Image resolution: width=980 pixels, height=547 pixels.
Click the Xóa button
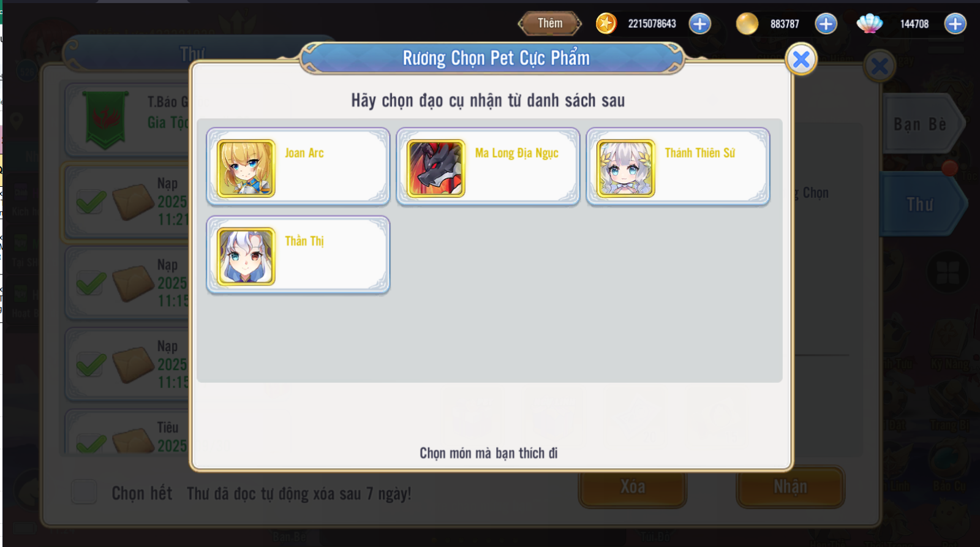[x=632, y=487]
